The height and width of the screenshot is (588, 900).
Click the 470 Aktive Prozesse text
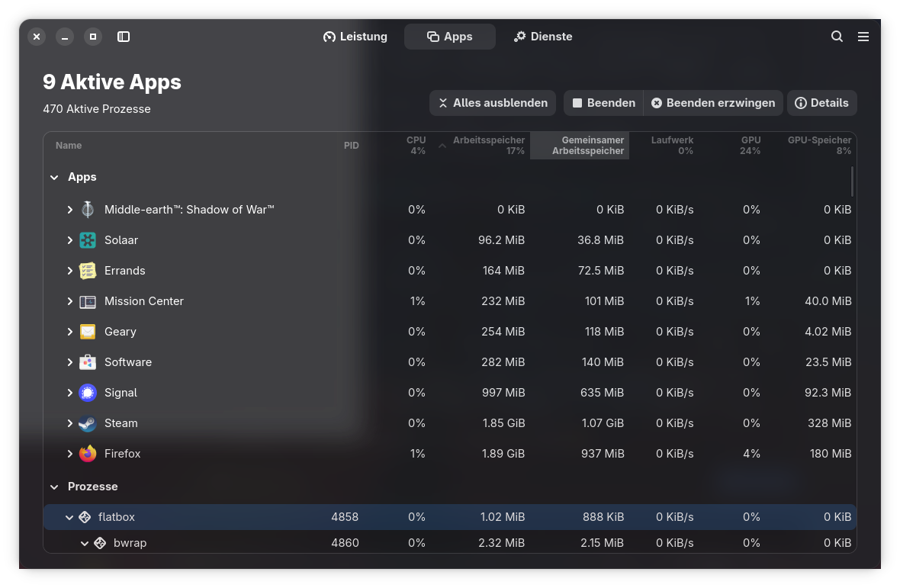pyautogui.click(x=97, y=109)
